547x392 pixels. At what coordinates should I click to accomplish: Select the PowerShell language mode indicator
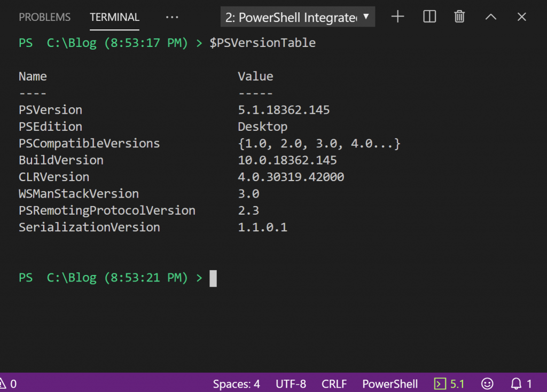coord(390,383)
